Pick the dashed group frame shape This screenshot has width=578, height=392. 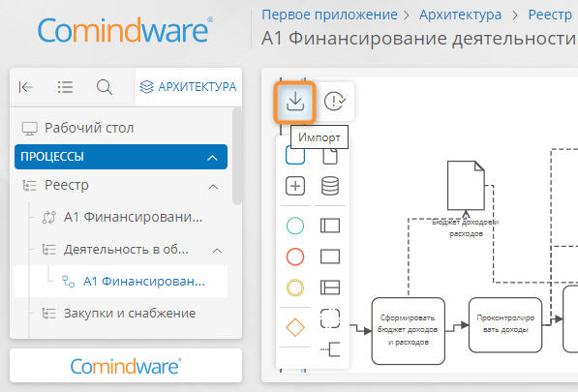coord(330,318)
